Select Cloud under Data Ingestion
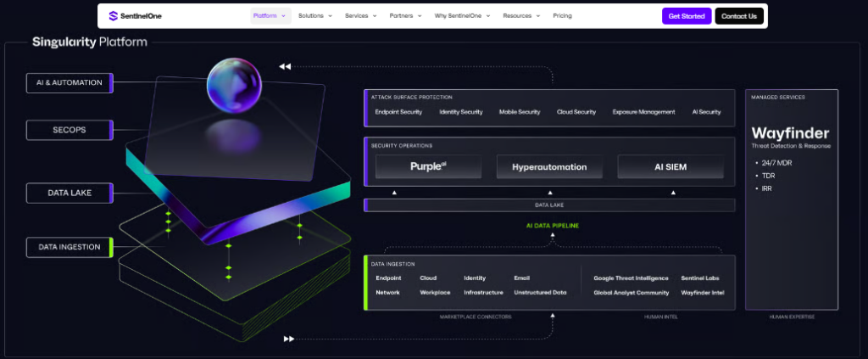This screenshot has height=359, width=868. point(428,278)
